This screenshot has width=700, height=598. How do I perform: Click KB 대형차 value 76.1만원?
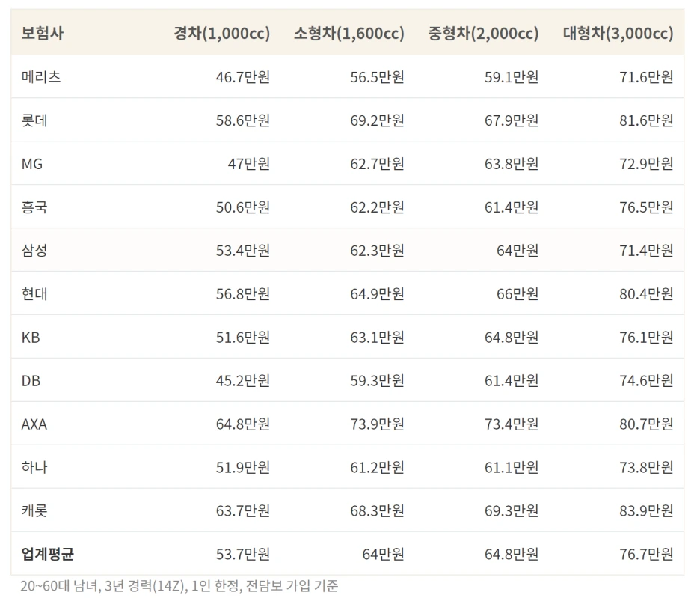(646, 337)
